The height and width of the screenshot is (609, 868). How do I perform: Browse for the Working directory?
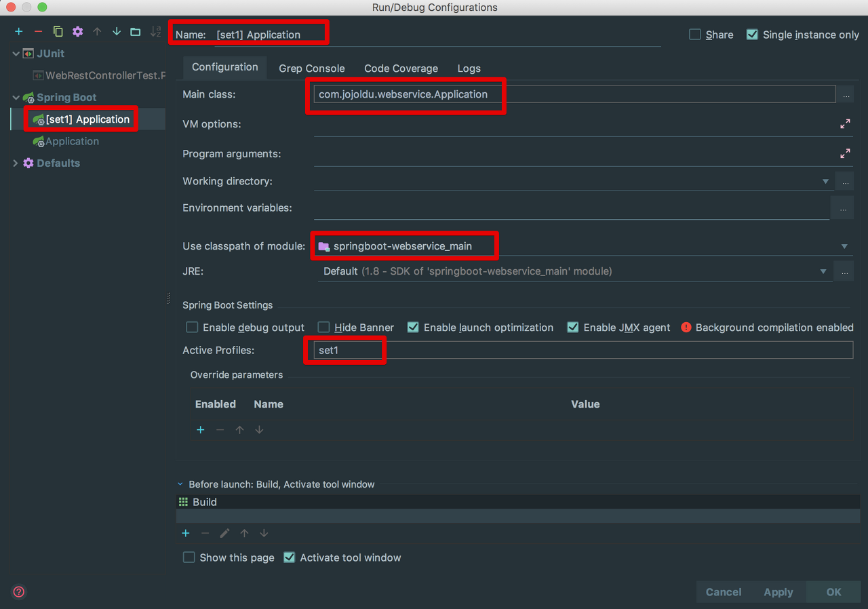tap(844, 181)
